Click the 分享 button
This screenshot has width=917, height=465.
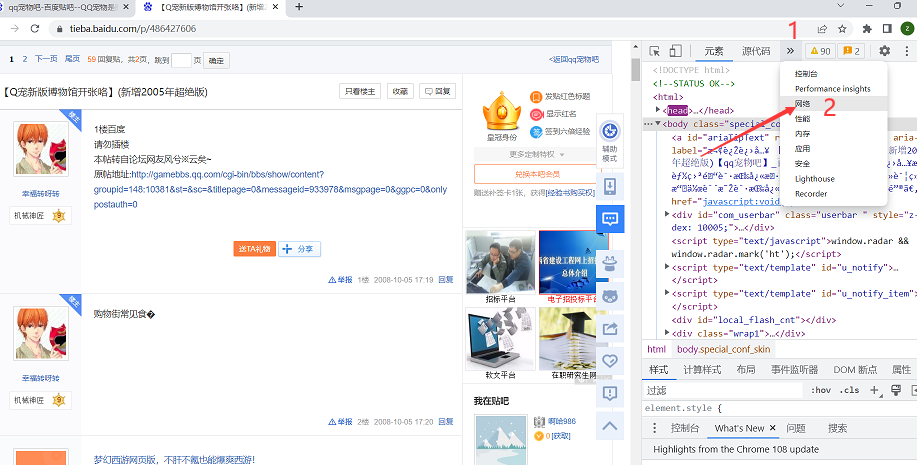point(299,249)
